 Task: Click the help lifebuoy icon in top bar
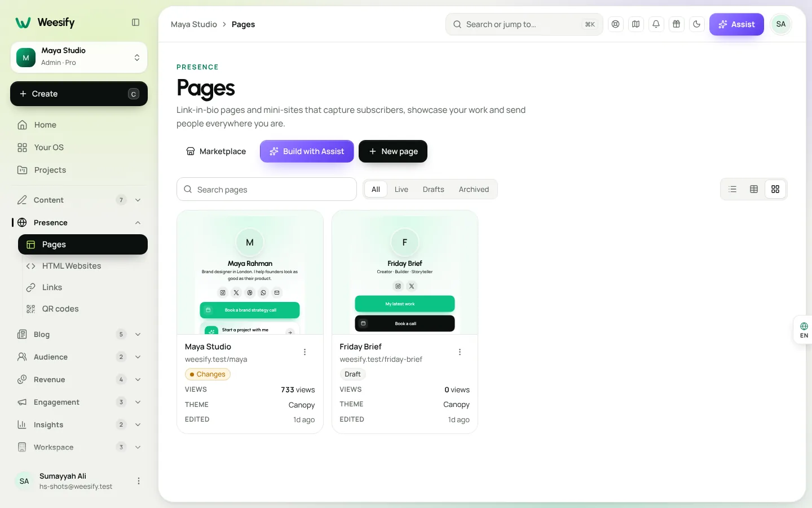point(616,24)
